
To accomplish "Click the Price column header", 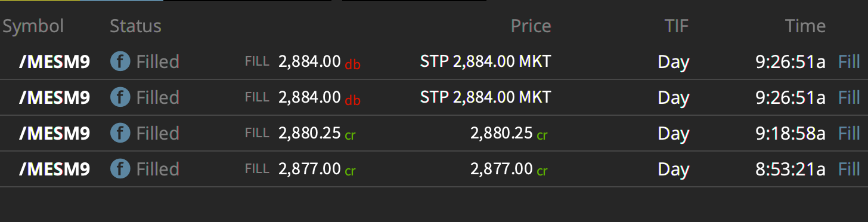I will (x=531, y=26).
